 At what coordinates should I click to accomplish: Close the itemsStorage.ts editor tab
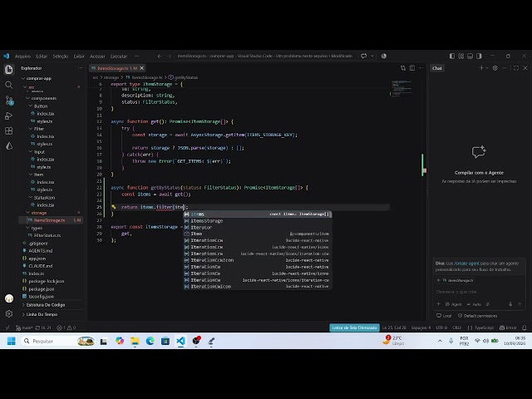pos(142,68)
